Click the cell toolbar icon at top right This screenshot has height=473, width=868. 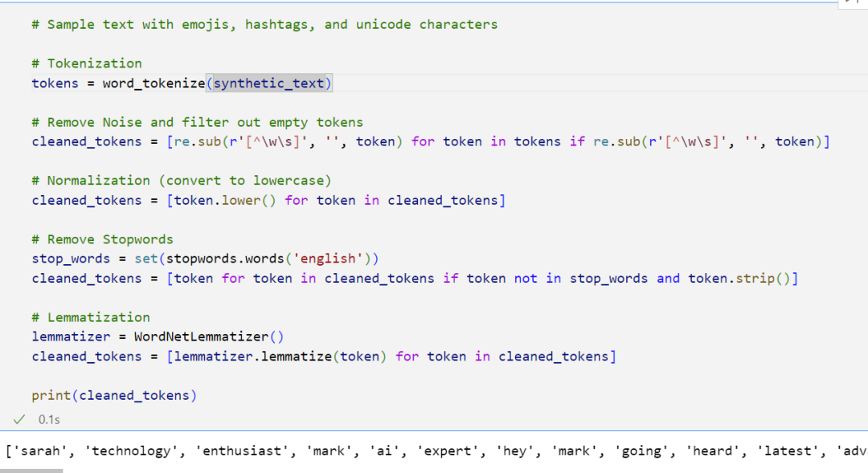pos(852,2)
